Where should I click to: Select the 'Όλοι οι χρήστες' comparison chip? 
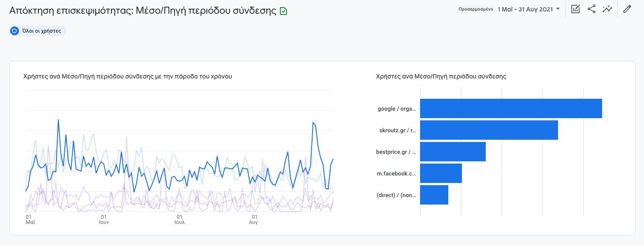[x=42, y=31]
